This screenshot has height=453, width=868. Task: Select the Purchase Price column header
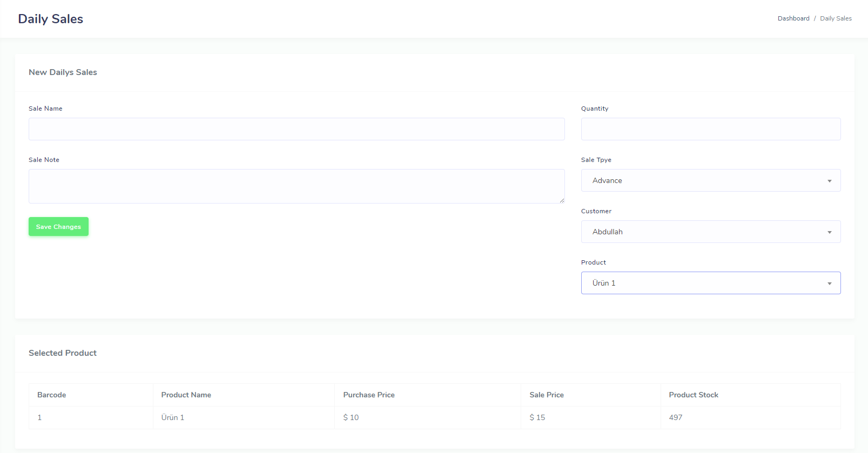coord(369,395)
